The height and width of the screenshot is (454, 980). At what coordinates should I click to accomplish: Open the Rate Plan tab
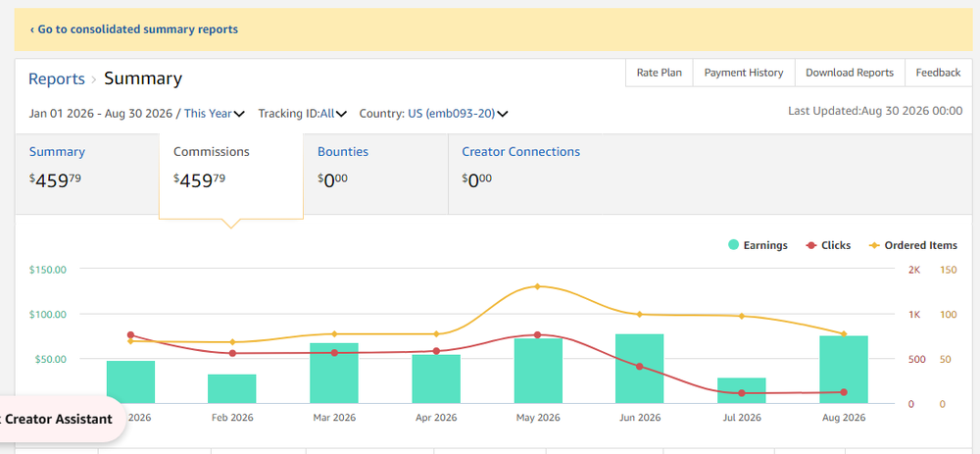point(660,73)
